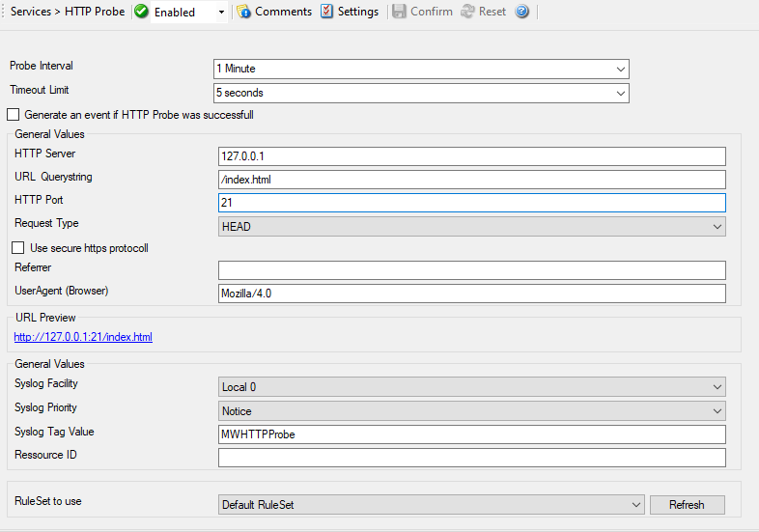The image size is (759, 532).
Task: Open the Syslog Facility dropdown
Action: [x=717, y=387]
